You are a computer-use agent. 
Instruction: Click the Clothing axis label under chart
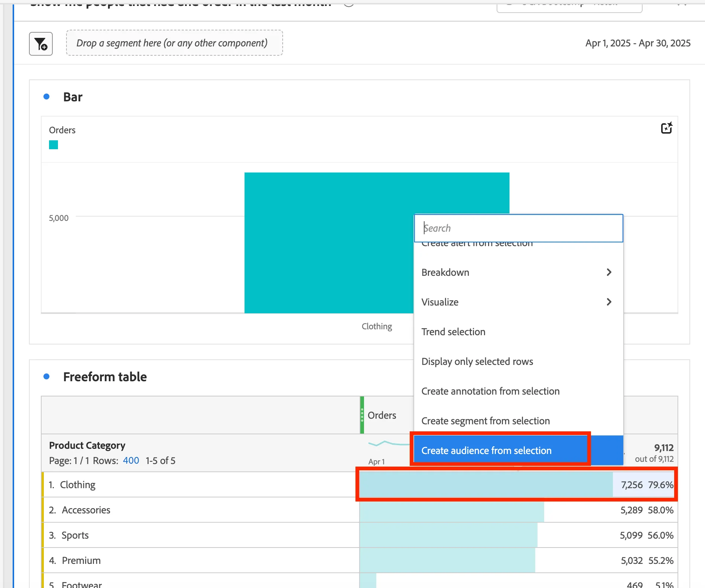pyautogui.click(x=377, y=326)
